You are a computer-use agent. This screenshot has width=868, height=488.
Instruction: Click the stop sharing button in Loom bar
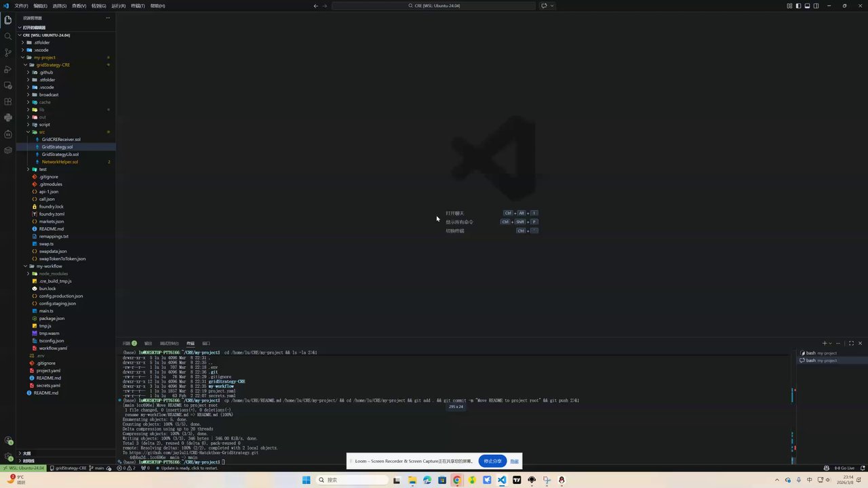point(492,461)
